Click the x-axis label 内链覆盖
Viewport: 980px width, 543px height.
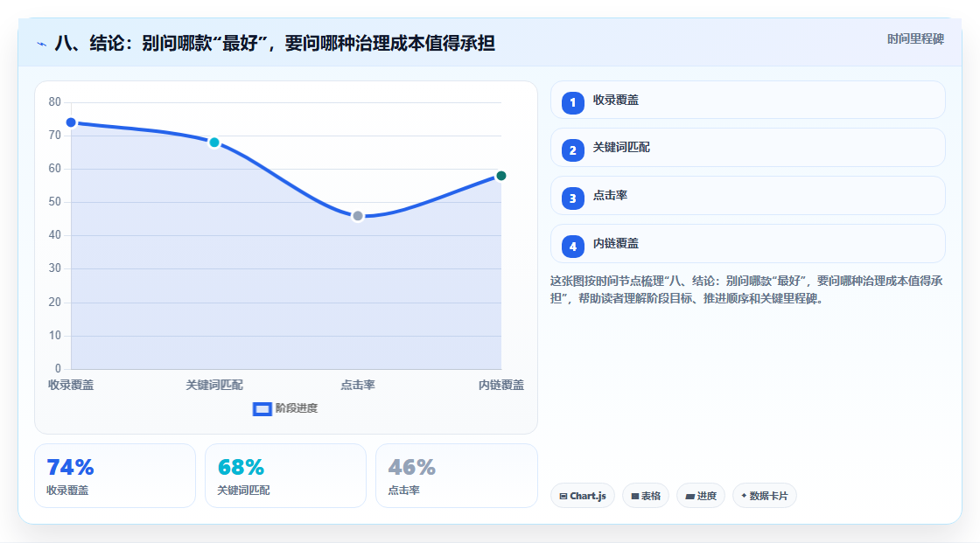click(501, 385)
